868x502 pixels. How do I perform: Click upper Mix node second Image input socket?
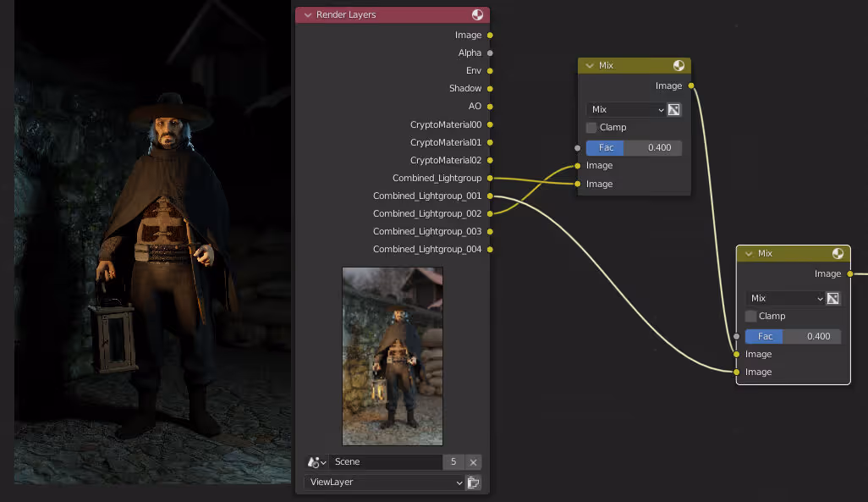pos(577,184)
